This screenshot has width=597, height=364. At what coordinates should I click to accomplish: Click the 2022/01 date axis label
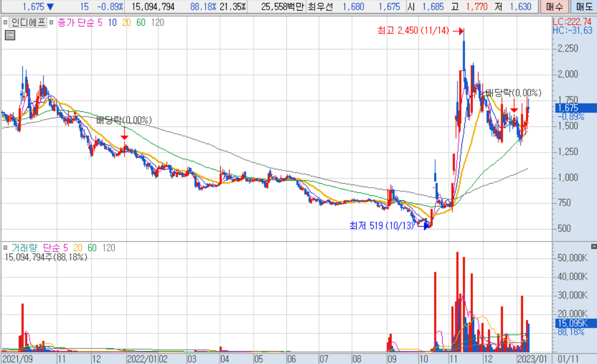142,359
